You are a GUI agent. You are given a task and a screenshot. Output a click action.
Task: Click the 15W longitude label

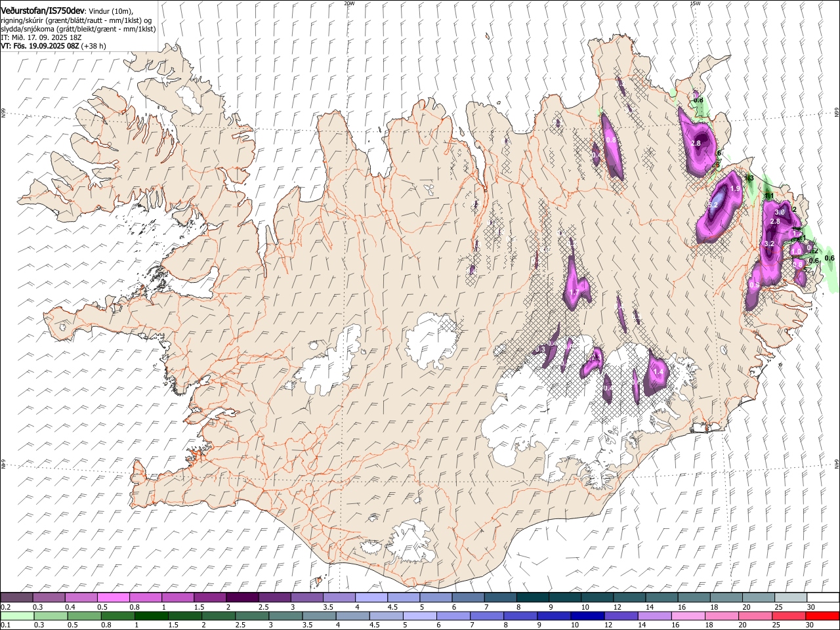tap(695, 3)
